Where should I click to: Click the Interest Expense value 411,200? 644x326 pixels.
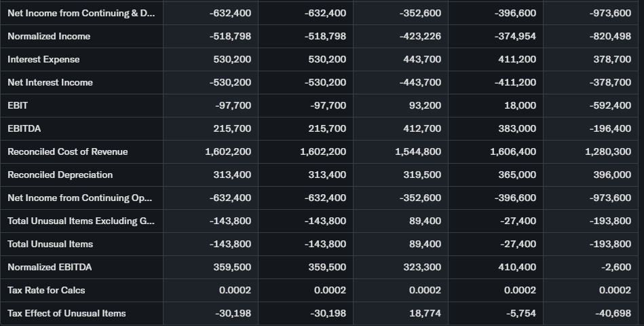pyautogui.click(x=516, y=59)
